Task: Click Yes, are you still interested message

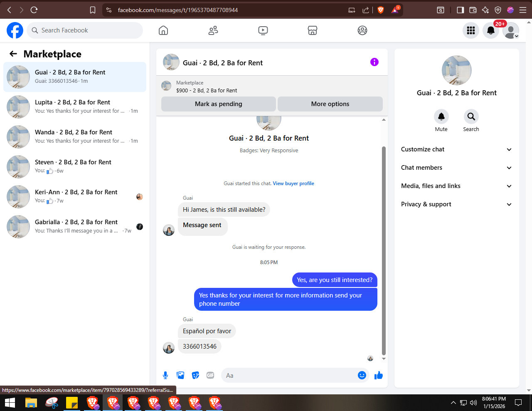Action: [x=335, y=280]
